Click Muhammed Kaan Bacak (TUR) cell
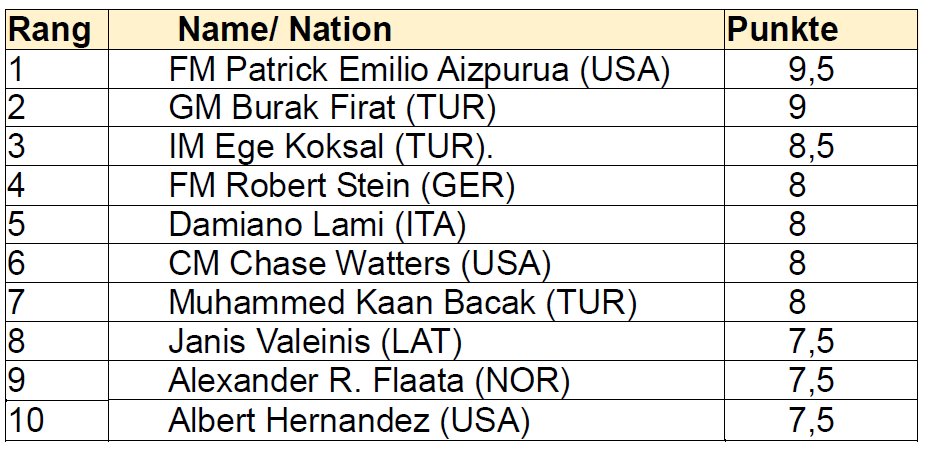The width and height of the screenshot is (928, 449). [403, 303]
